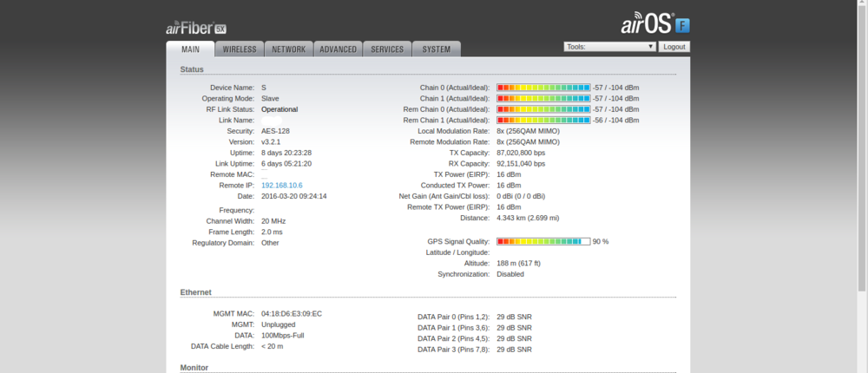Click the Chain 1 signal strength bar

pyautogui.click(x=543, y=99)
